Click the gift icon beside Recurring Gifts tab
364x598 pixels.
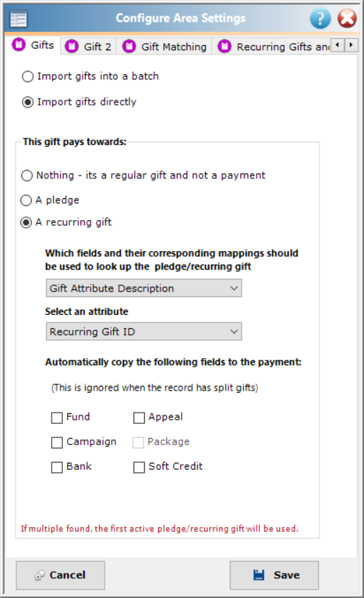[224, 47]
